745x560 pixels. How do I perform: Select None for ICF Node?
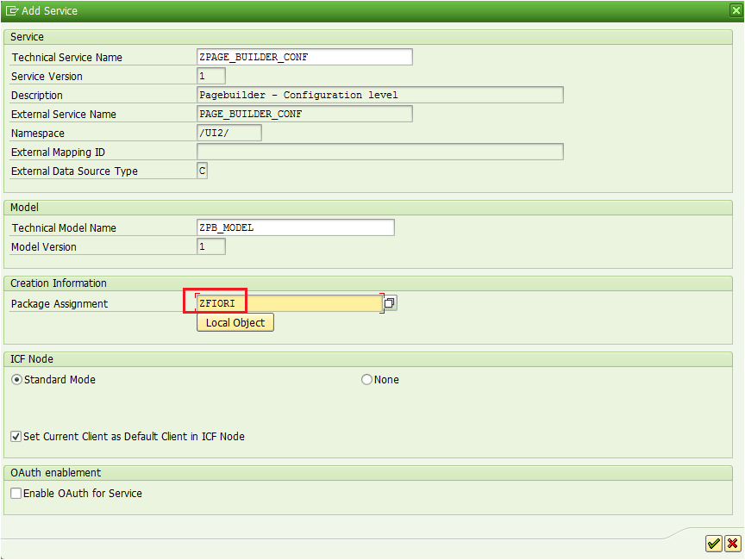tap(366, 380)
